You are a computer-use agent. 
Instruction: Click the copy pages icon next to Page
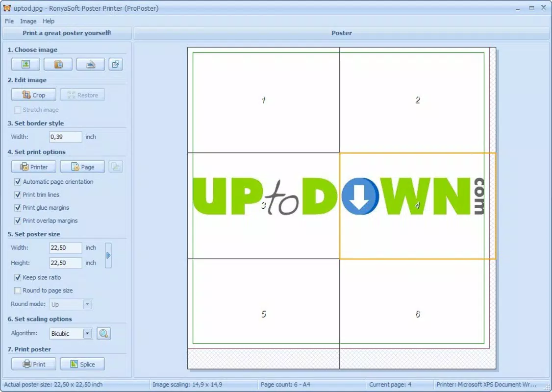pyautogui.click(x=116, y=167)
